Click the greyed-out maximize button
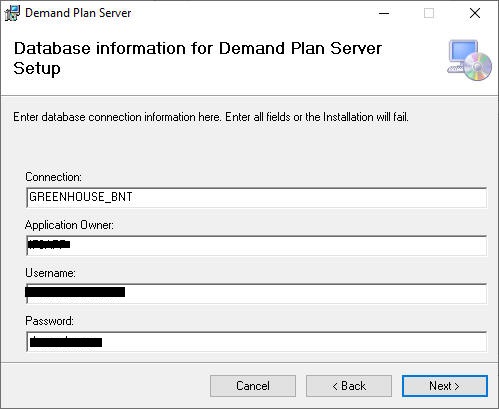The height and width of the screenshot is (409, 499). coord(429,13)
